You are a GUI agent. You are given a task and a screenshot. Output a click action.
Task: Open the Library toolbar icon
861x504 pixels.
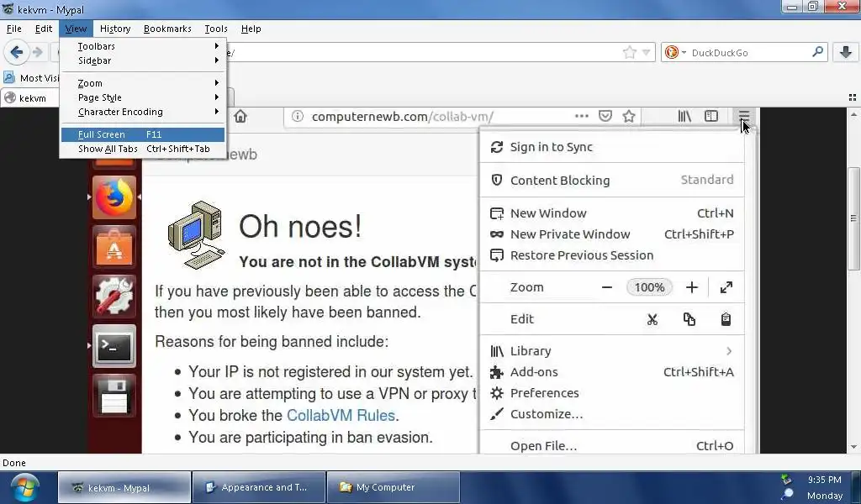tap(684, 116)
